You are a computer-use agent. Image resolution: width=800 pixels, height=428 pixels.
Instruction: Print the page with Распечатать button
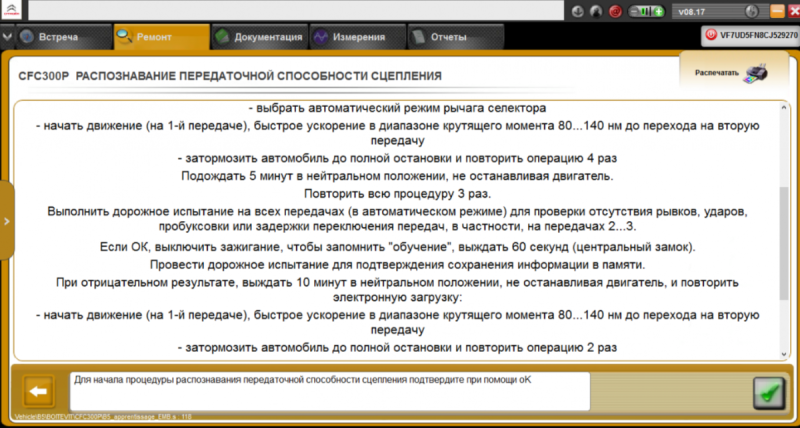[x=733, y=73]
